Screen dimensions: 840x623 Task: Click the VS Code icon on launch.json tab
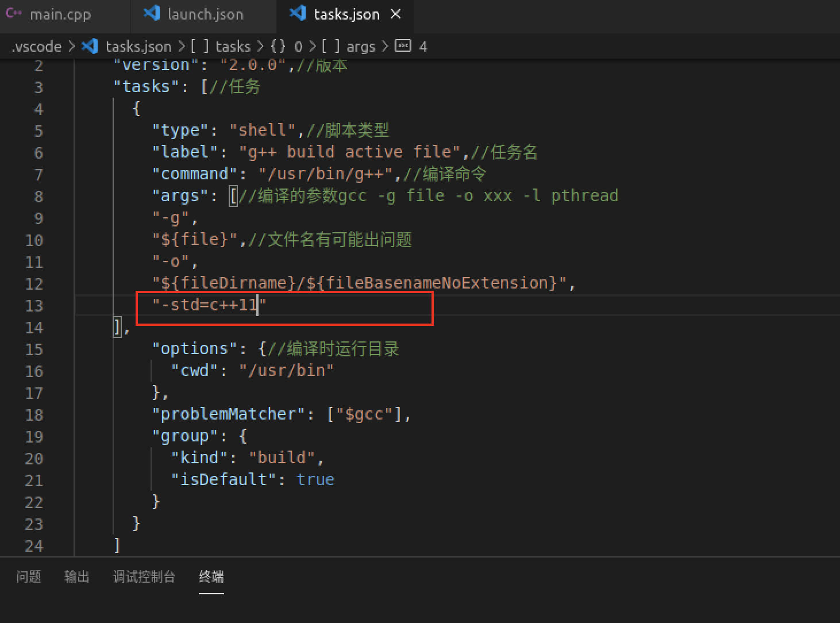[x=152, y=13]
